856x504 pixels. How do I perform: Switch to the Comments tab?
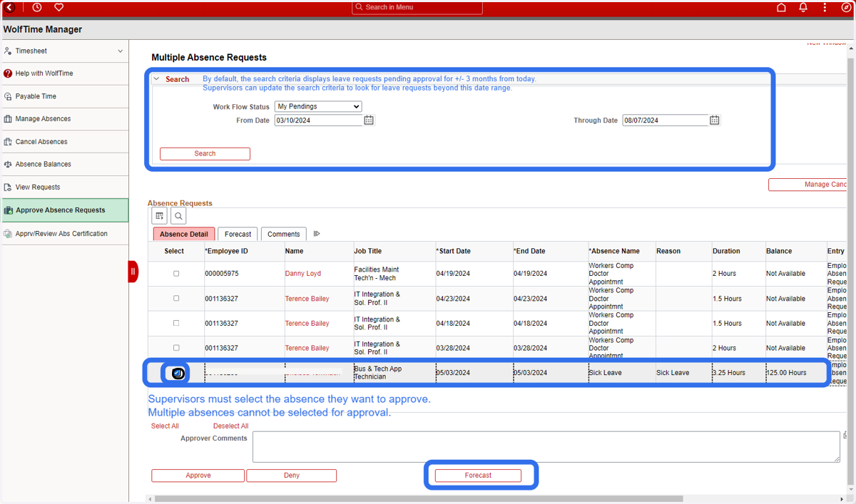pos(284,234)
